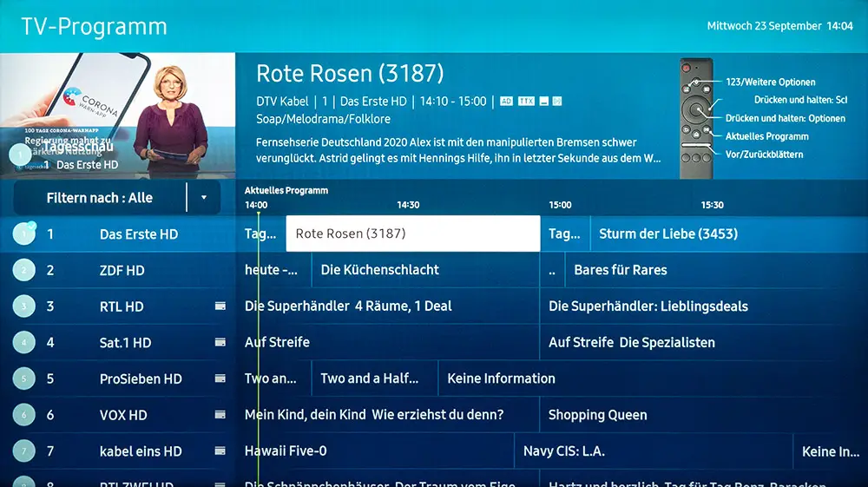Choose channel 1 Das Erste HD row
Screen dimensions: 868x487
click(x=117, y=234)
